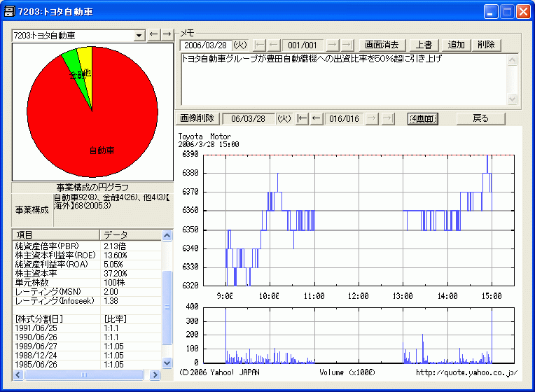
Task: Open the 7203:トヨタ自動車 stock dropdown
Action: click(x=139, y=35)
